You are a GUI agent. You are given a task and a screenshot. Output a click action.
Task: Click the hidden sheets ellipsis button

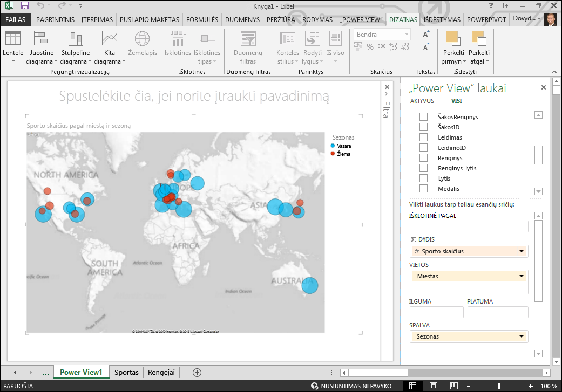[x=45, y=373]
